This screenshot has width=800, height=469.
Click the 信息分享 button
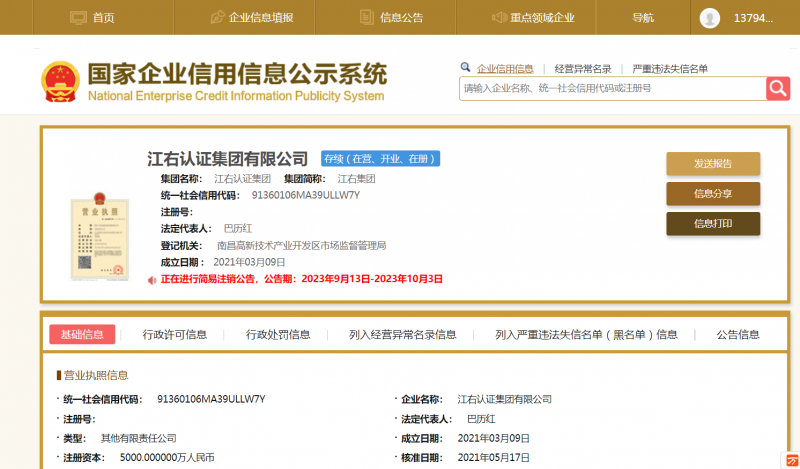coord(713,194)
